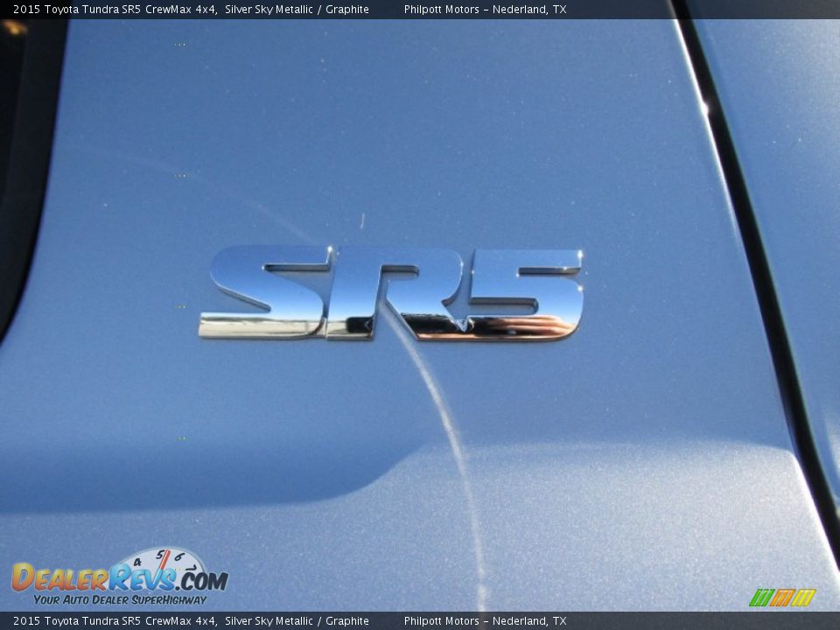
Task: Click the chrome SR5 badge
Action: (391, 293)
